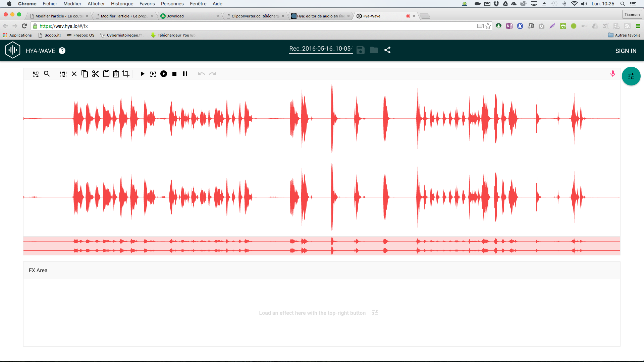Image resolution: width=644 pixels, height=362 pixels.
Task: Click the lower channel waveform
Action: pyautogui.click(x=322, y=197)
